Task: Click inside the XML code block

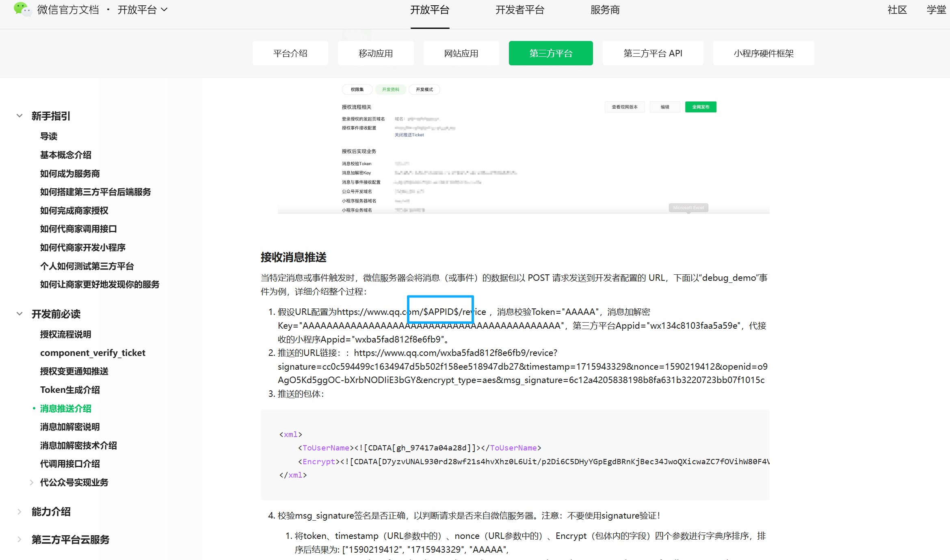Action: tap(515, 454)
